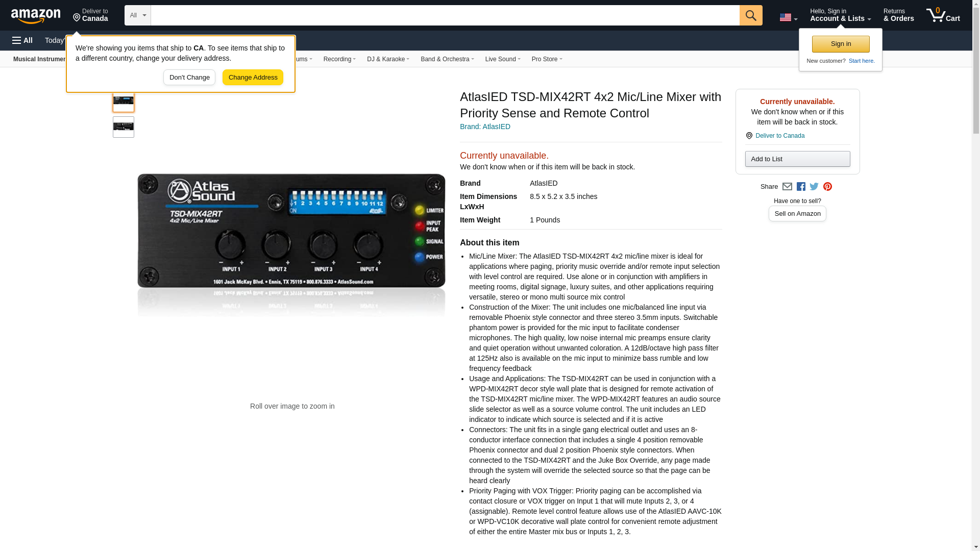Click the Change Address button

(x=253, y=78)
